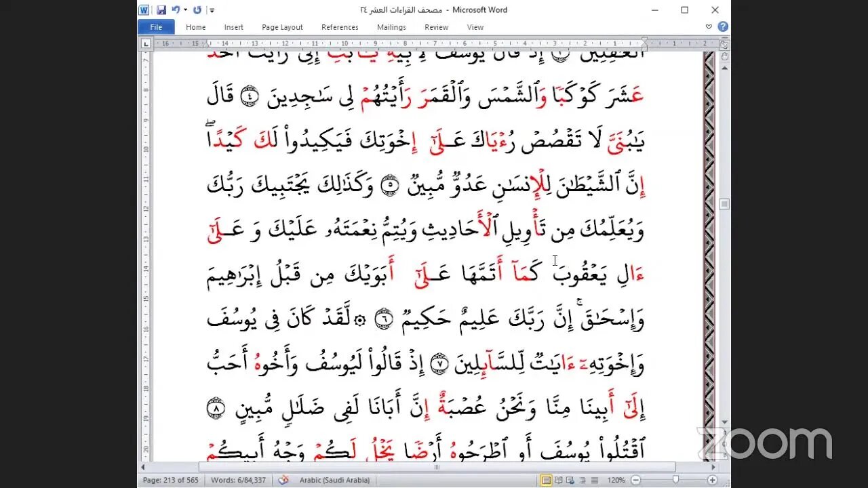The width and height of the screenshot is (868, 488).
Task: Zoom in with the plus button
Action: (712, 480)
